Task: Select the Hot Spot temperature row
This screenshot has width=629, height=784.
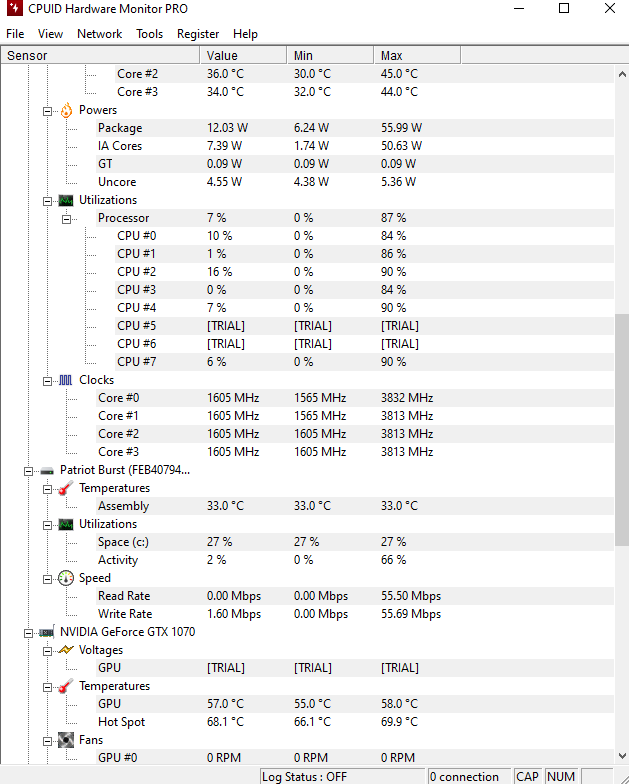Action: click(x=120, y=722)
